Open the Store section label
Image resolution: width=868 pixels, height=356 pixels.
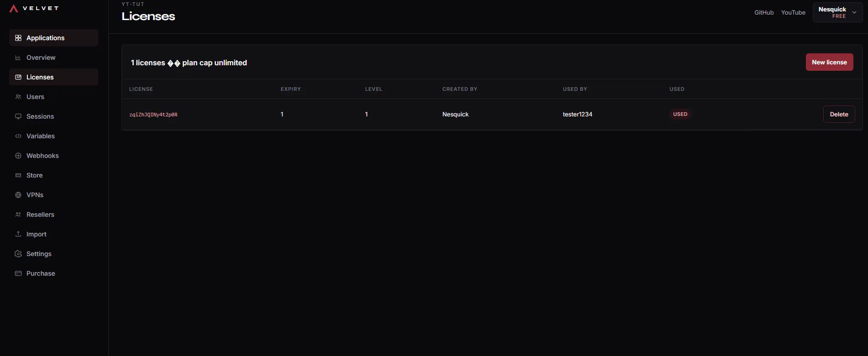point(34,175)
